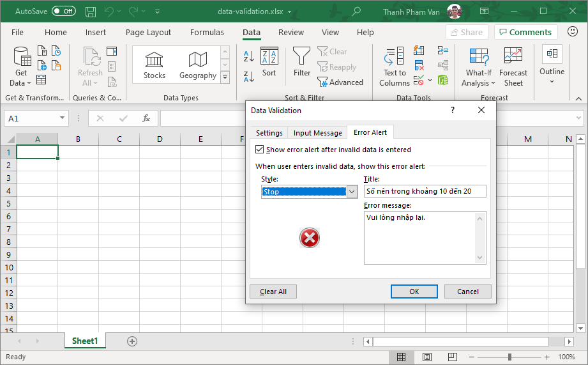Click the Share button
The image size is (588, 365).
(467, 32)
